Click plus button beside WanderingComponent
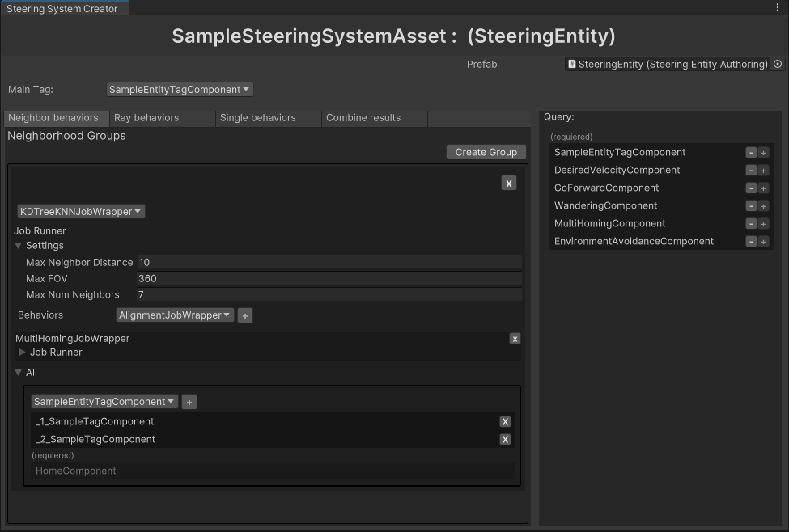The width and height of the screenshot is (789, 532). pyautogui.click(x=763, y=206)
